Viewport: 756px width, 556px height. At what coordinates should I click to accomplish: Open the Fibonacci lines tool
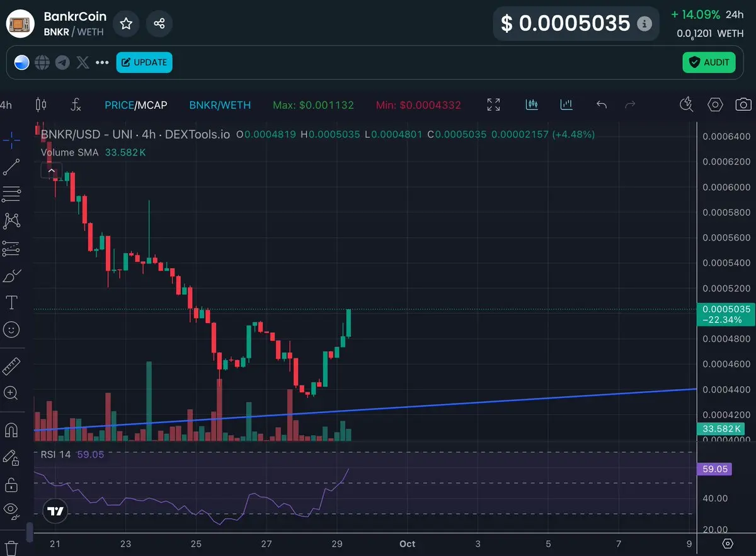pos(11,194)
